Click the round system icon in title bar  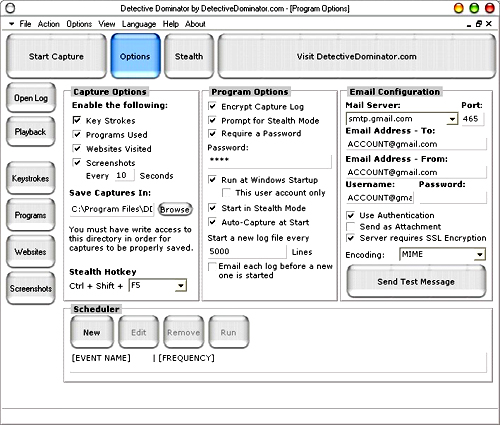10,8
